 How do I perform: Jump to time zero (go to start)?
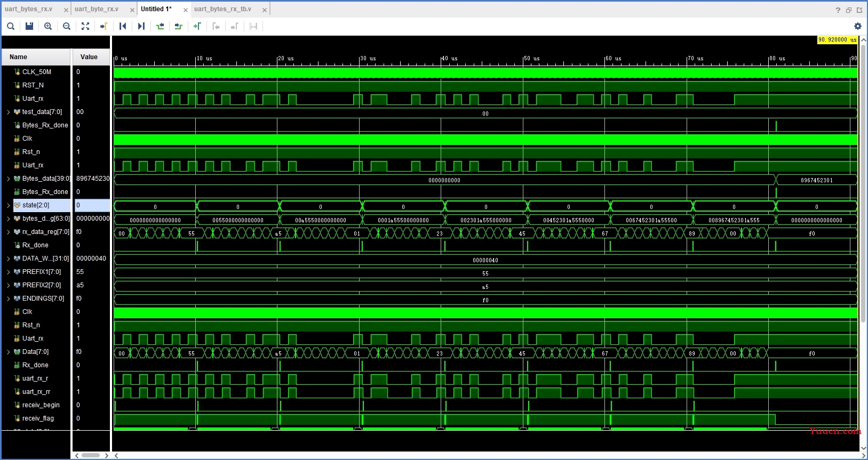point(123,26)
